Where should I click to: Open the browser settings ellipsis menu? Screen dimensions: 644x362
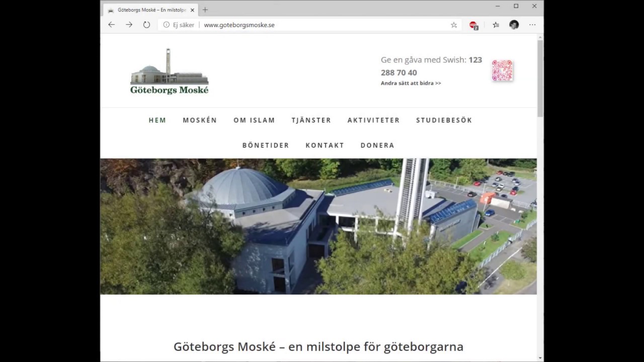point(532,25)
